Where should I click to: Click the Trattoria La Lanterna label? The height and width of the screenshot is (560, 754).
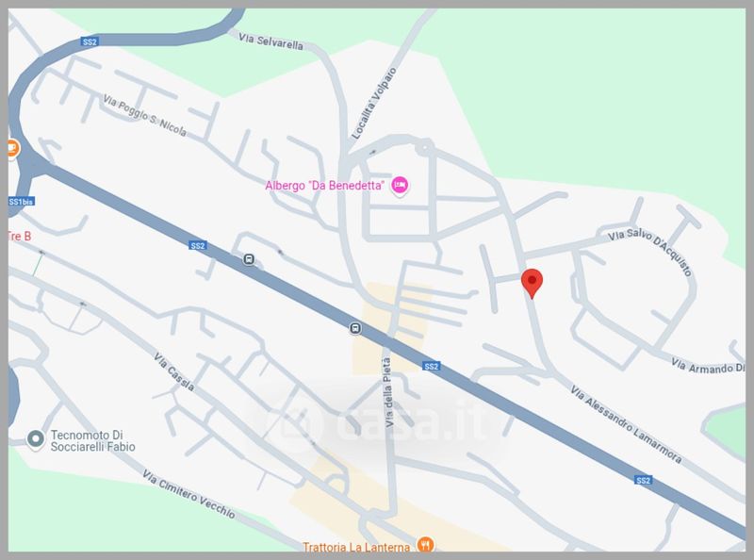(356, 547)
